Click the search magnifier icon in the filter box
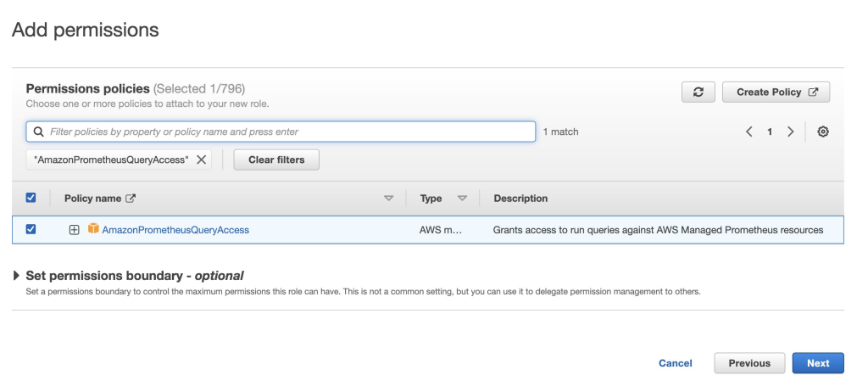Viewport: 868px width, 381px height. pos(38,132)
